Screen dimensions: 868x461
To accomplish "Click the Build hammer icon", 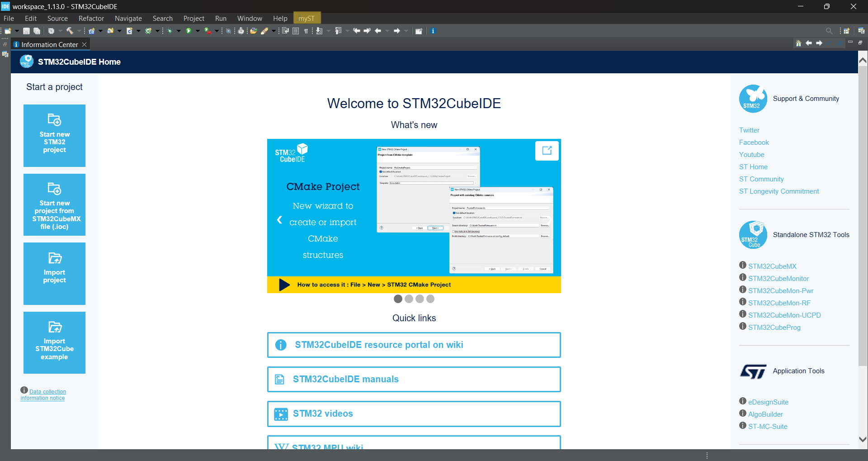I will (x=70, y=30).
